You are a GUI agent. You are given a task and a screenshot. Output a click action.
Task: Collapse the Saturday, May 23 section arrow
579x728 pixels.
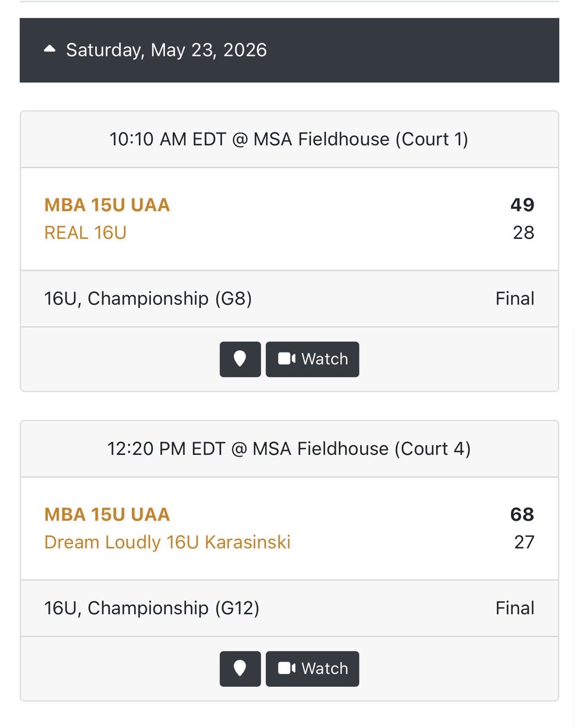tap(50, 50)
